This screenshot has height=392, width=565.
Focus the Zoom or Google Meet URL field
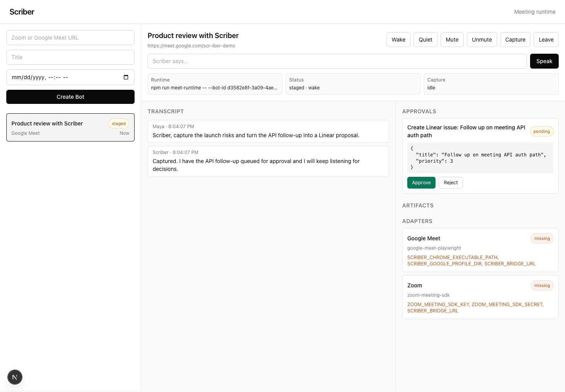[70, 38]
